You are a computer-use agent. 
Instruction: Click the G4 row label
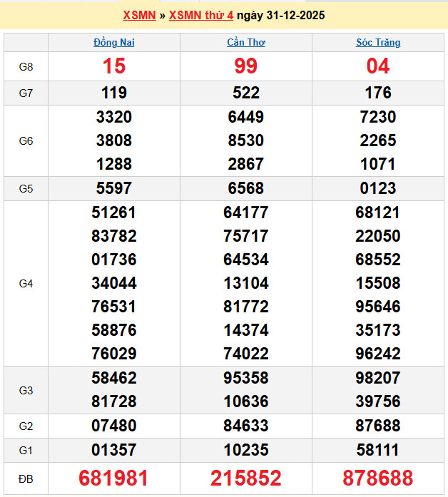[26, 283]
